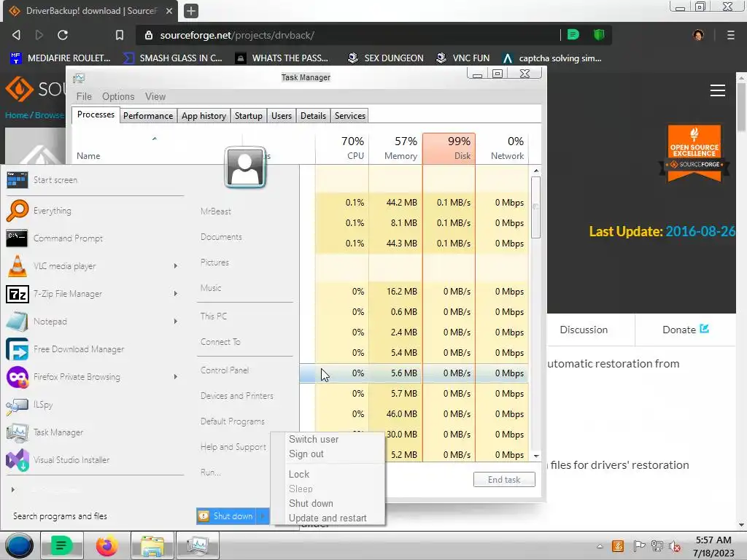This screenshot has height=560, width=747.
Task: Go back in the browser
Action: pos(16,35)
